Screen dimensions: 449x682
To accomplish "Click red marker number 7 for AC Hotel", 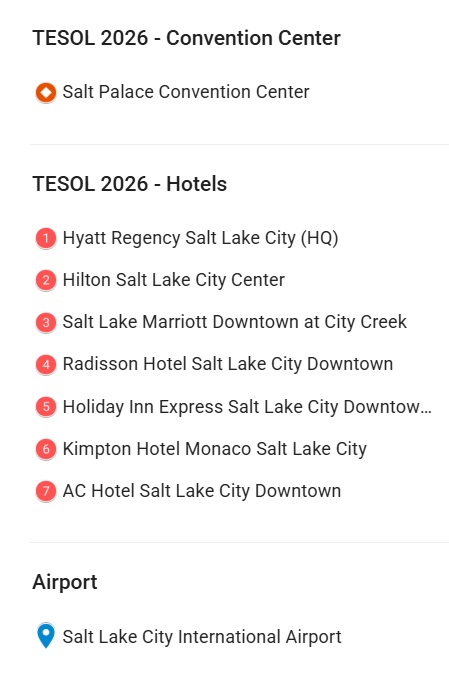I will pos(46,491).
